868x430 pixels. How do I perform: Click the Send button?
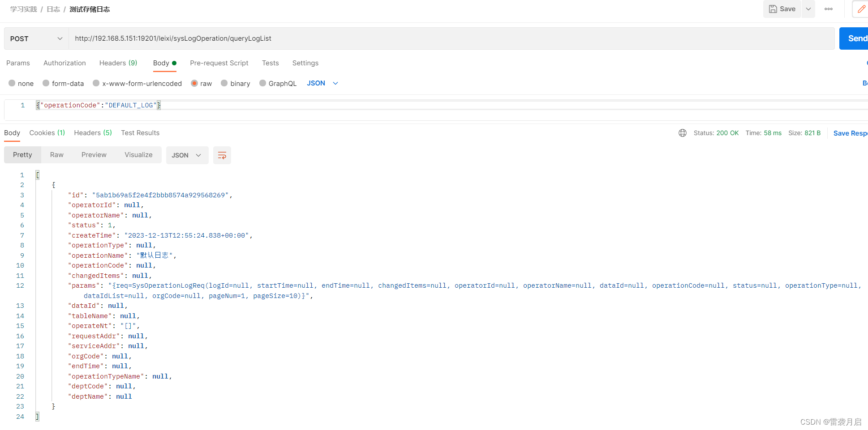pyautogui.click(x=856, y=38)
